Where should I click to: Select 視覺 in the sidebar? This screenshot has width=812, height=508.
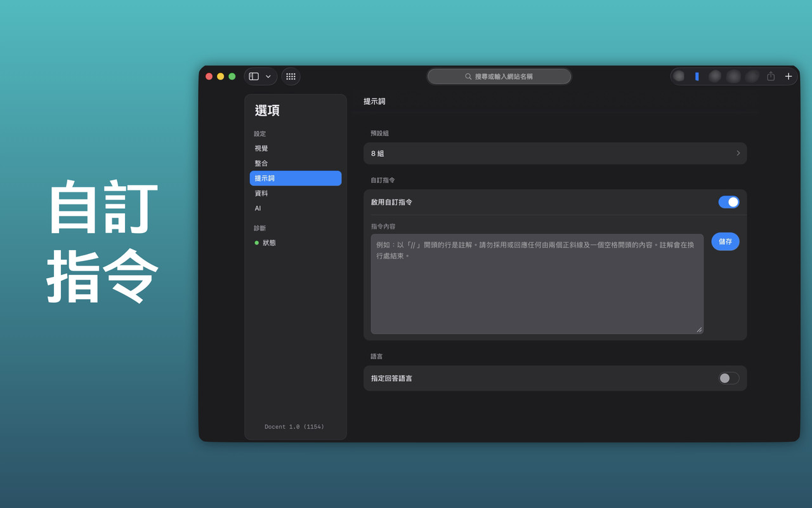(296, 148)
